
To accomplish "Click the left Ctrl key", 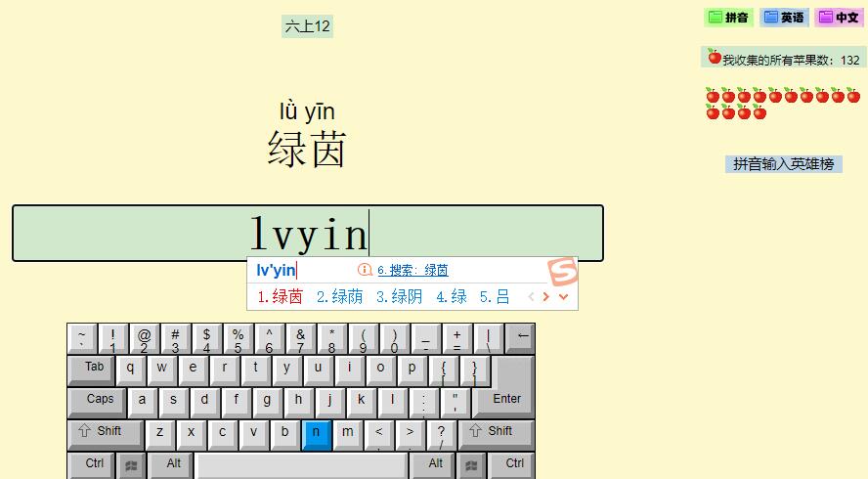I will 91,466.
